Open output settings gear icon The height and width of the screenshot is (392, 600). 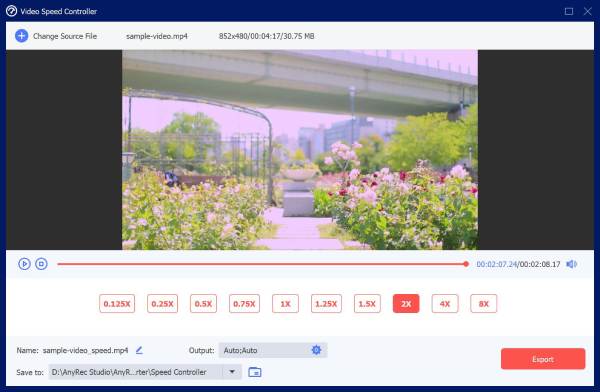pos(316,350)
